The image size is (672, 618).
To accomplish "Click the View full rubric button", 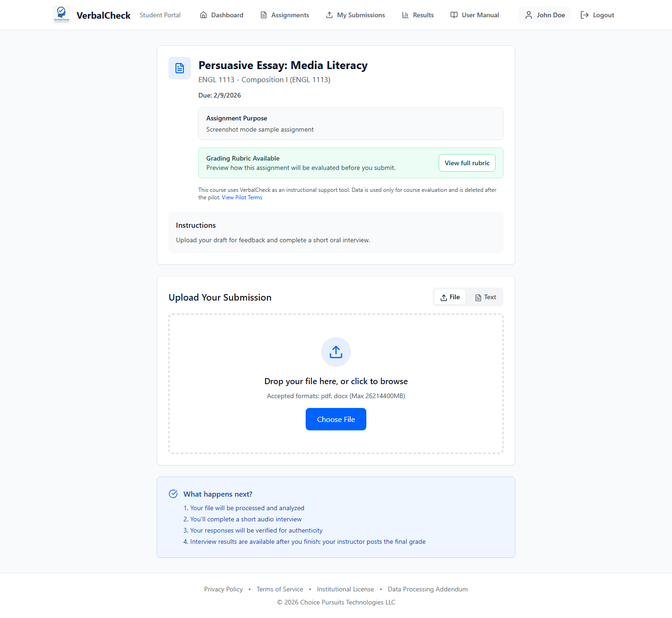I will pos(467,162).
